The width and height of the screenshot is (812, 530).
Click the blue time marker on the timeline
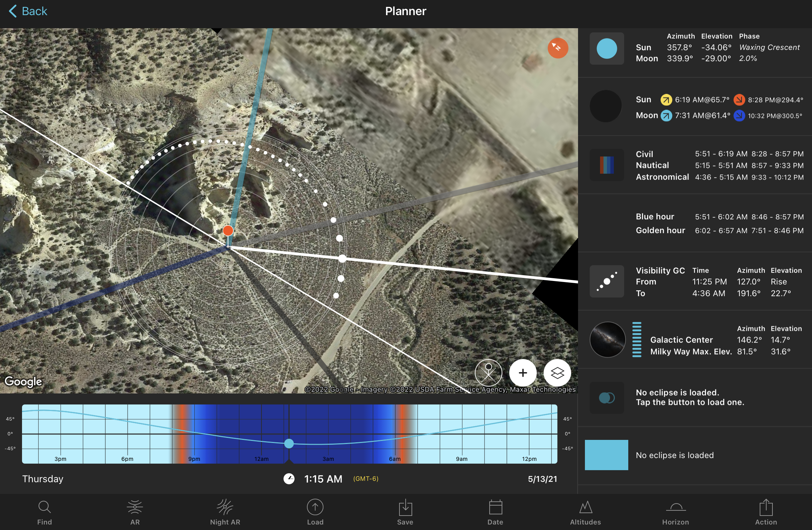[289, 444]
